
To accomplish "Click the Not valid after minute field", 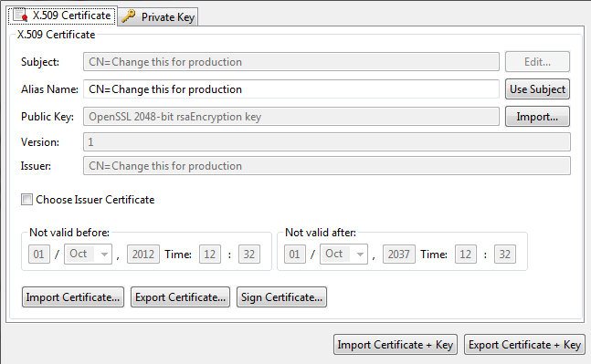I will [505, 255].
